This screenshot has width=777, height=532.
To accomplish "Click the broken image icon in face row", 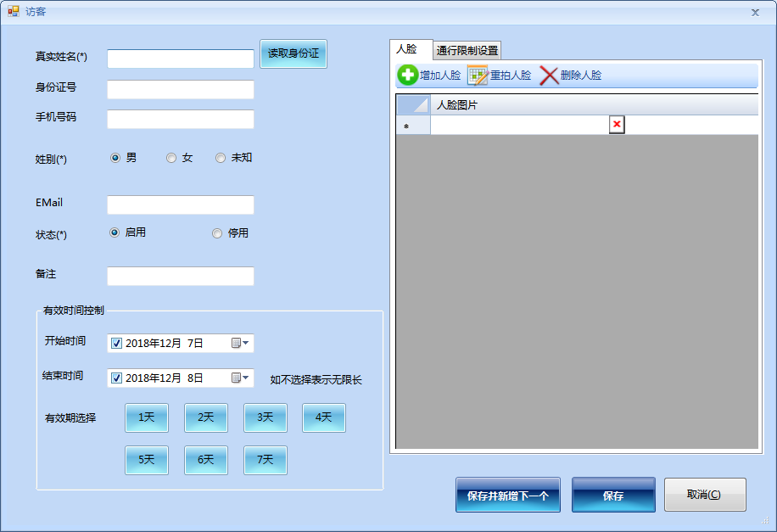I will (617, 126).
